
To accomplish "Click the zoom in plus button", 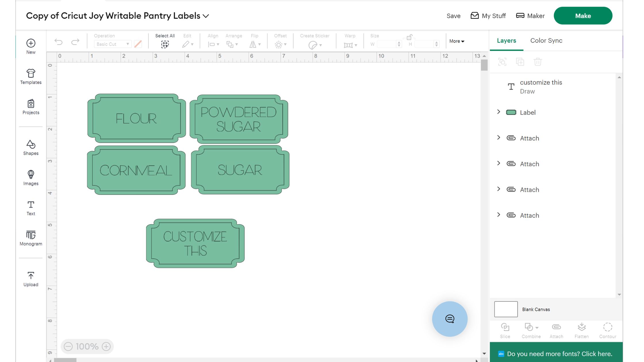I will 106,346.
